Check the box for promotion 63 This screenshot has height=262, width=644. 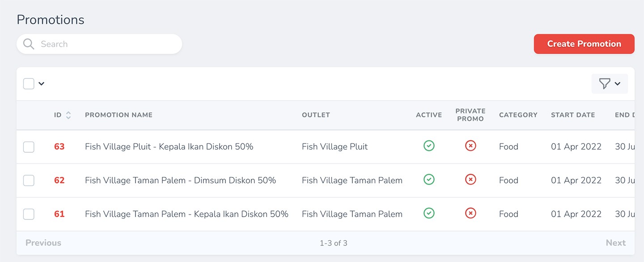click(29, 147)
